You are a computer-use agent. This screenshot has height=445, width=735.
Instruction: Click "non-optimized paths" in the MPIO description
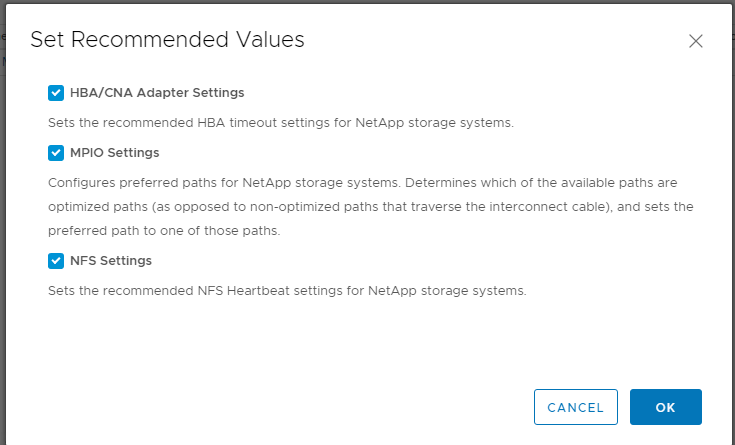click(x=311, y=206)
